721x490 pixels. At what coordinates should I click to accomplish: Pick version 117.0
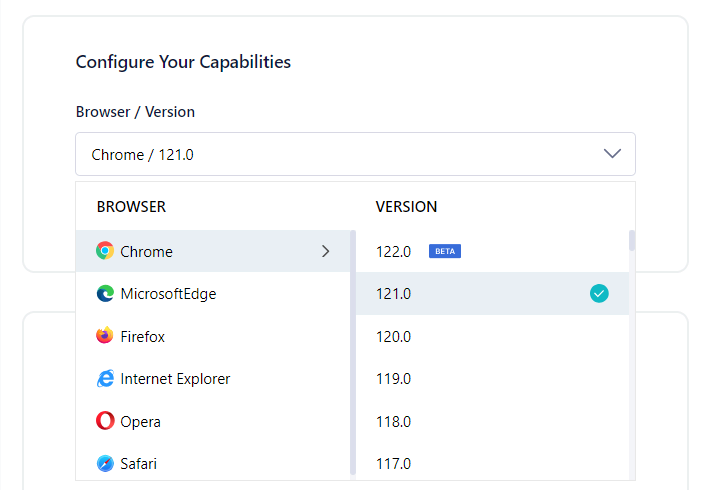492,462
